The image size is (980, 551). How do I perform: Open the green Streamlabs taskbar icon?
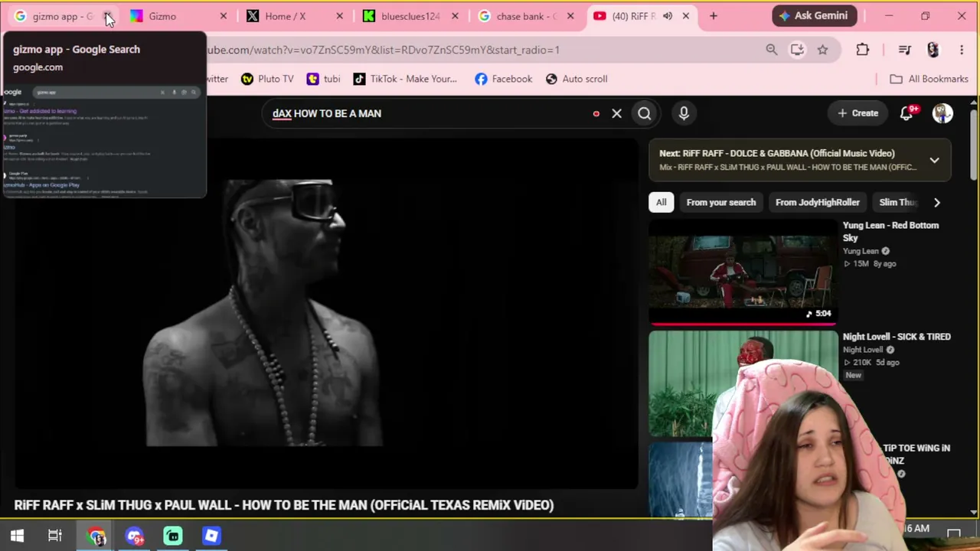click(x=173, y=536)
